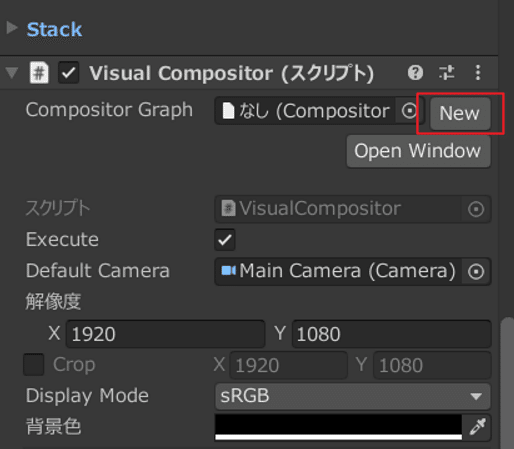Open the black background color swatch

pyautogui.click(x=338, y=427)
